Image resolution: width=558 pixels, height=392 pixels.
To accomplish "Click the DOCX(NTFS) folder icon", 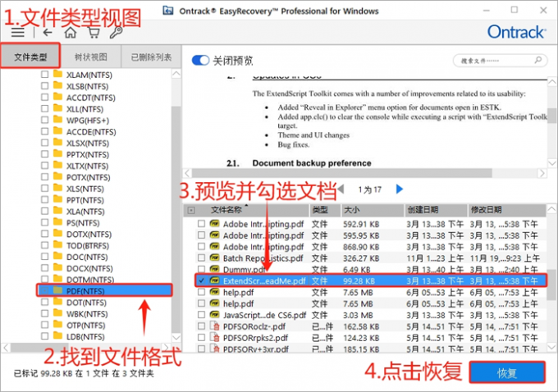I will coord(57,267).
